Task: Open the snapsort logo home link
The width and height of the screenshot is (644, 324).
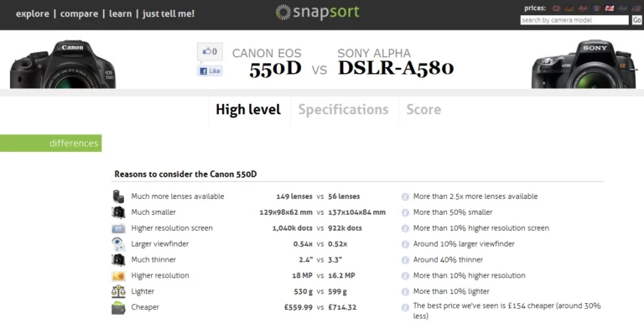Action: [x=318, y=13]
